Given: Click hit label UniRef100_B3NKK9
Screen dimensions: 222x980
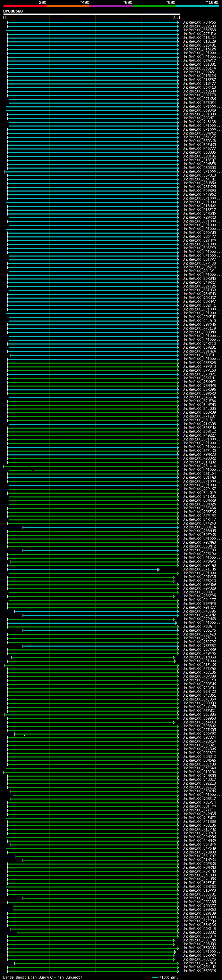Looking at the screenshot, I should click(199, 501).
